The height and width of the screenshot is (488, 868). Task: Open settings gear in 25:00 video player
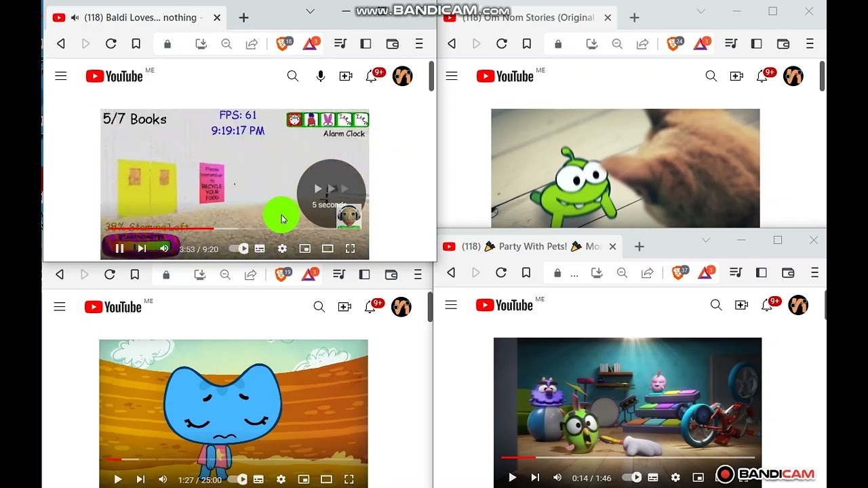(281, 479)
